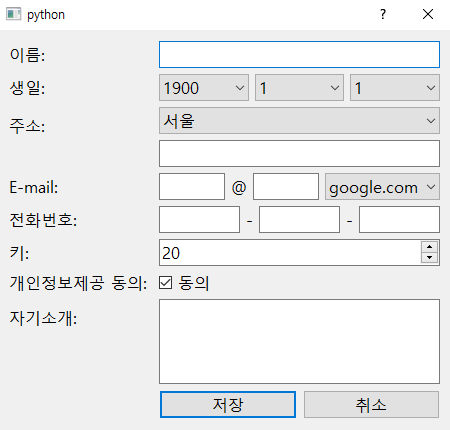Click the 저장 save button
450x430 pixels.
tap(228, 405)
